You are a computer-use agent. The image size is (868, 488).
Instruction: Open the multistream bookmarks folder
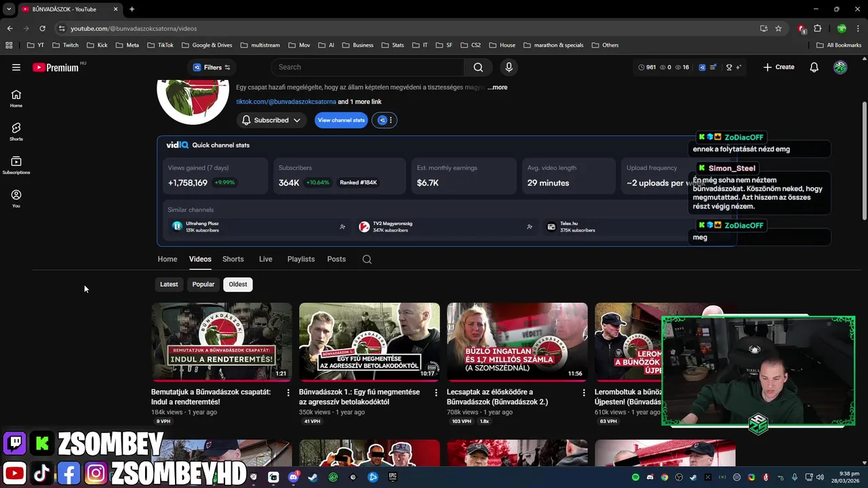[x=260, y=45]
